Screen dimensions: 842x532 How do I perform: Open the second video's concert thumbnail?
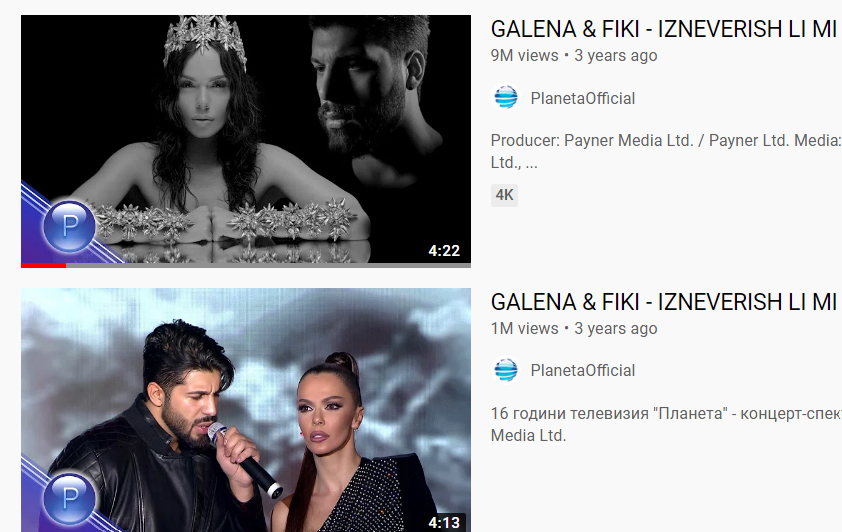(246, 410)
